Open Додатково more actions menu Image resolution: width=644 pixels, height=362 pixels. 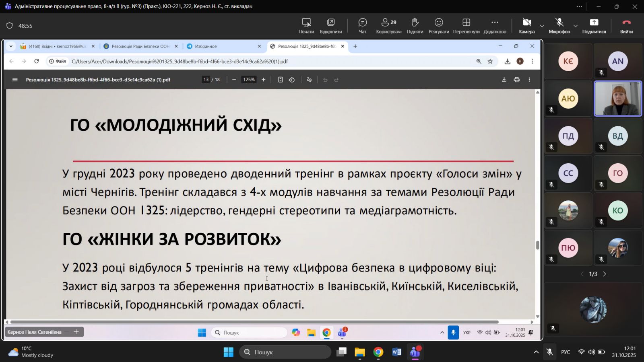[495, 25]
